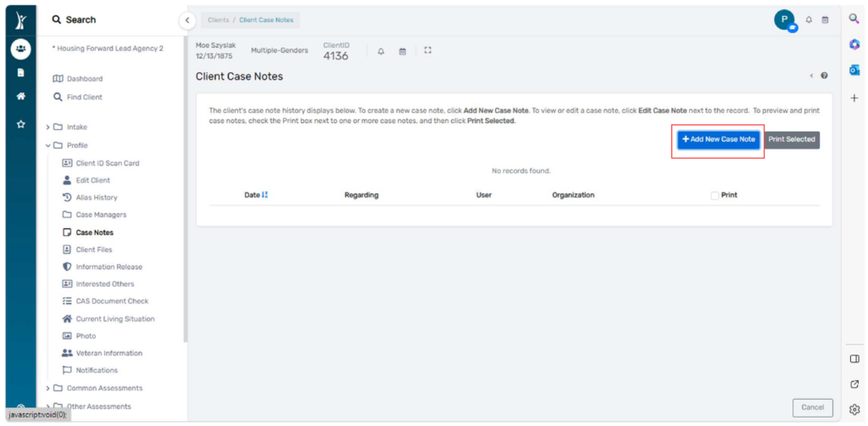Viewport: 868px width, 426px height.
Task: Click the fullscreen expand icon in client header
Action: tap(427, 50)
